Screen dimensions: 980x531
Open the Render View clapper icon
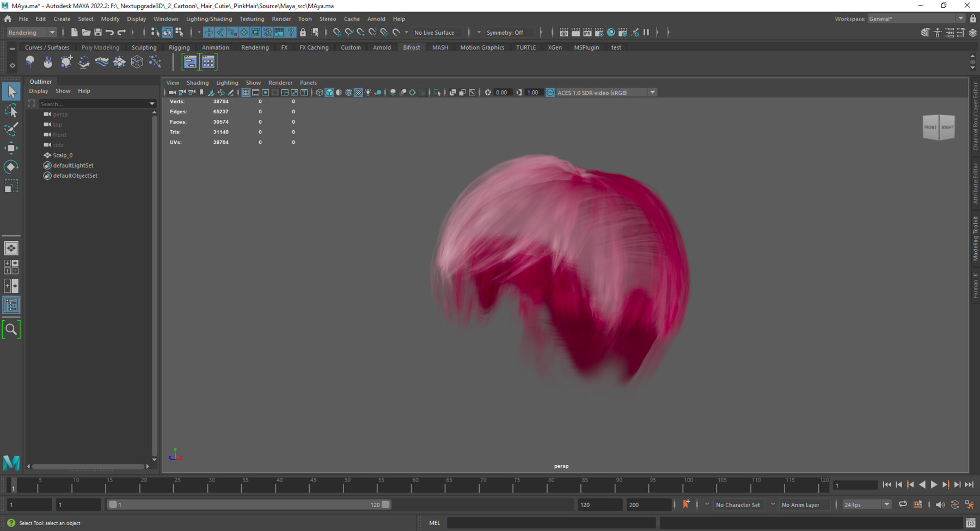pos(564,33)
